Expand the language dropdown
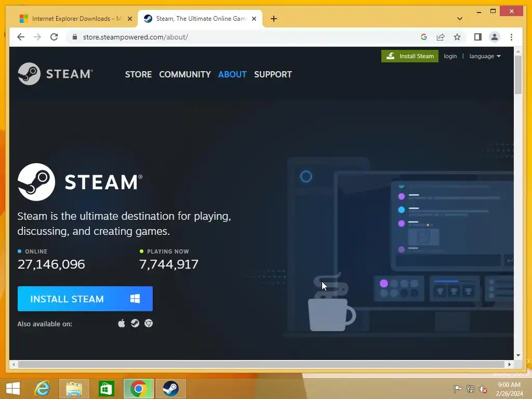Screen dimensions: 532x399 (485, 56)
